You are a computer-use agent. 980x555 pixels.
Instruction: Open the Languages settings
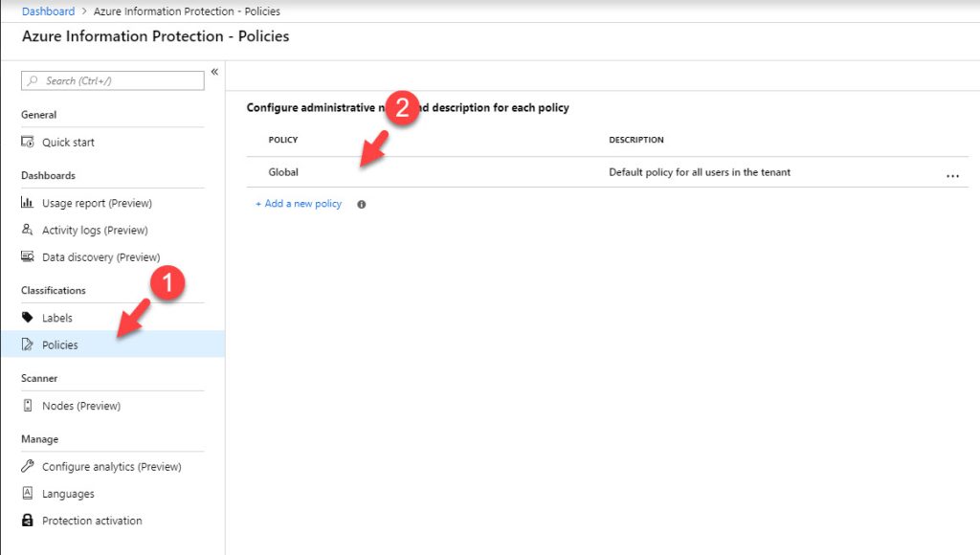[70, 493]
